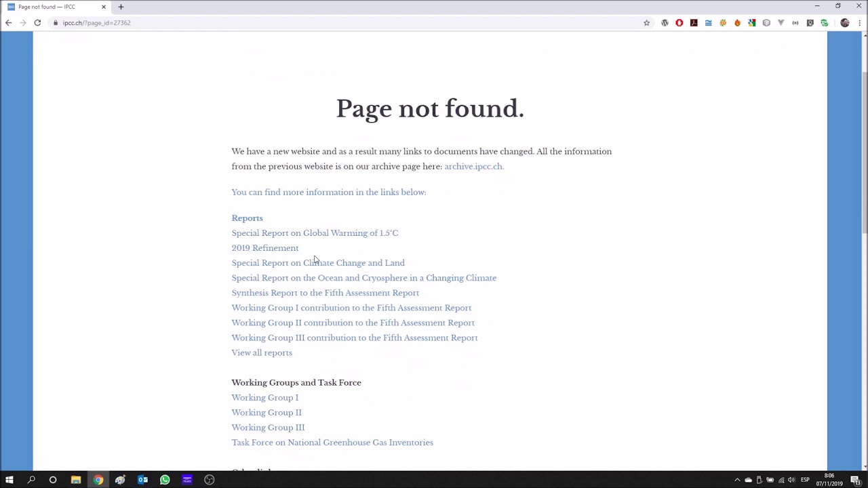This screenshot has height=488, width=868.
Task: Open Working Group III contribution to Fifth Assessment
Action: [354, 338]
